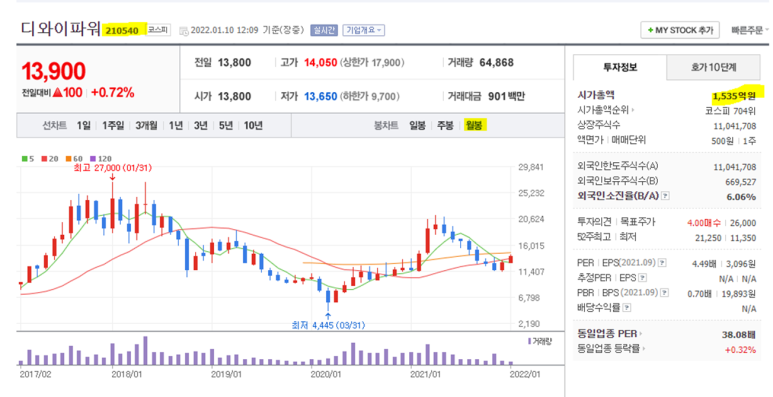Image resolution: width=773 pixels, height=397 pixels.
Task: Click the 실시간 real-time badge
Action: (x=324, y=30)
